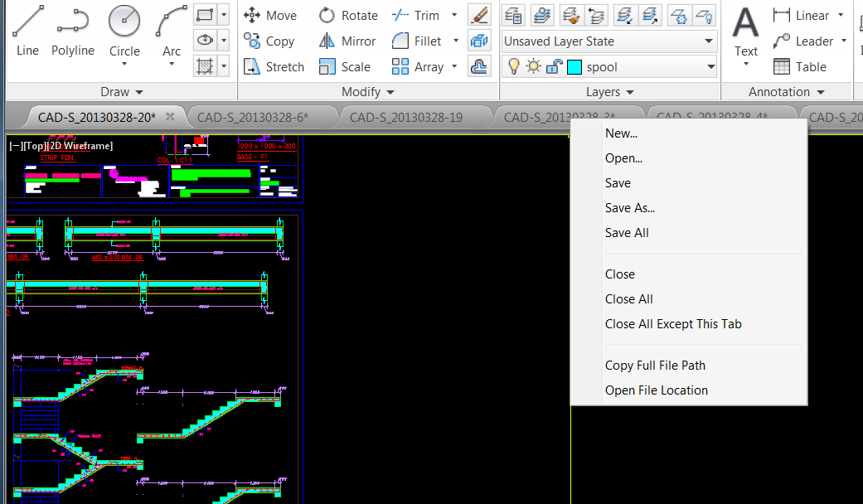Click the Rectangle tool icon

tap(205, 15)
